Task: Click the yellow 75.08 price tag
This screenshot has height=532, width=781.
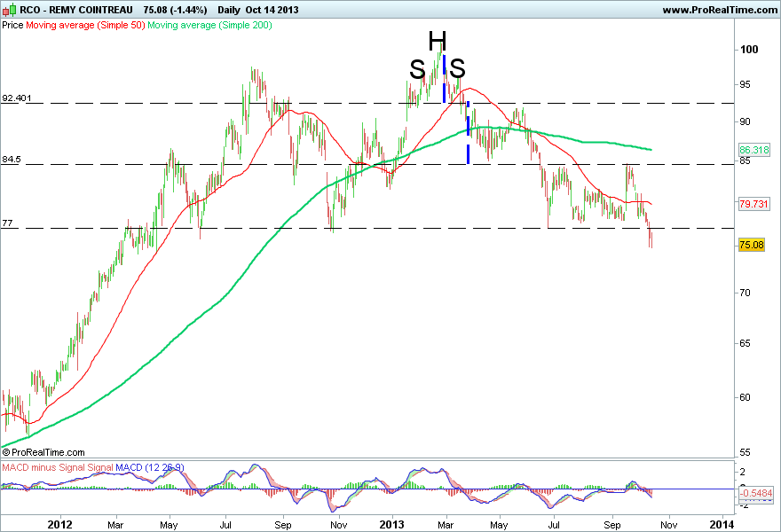Action: coord(752,245)
